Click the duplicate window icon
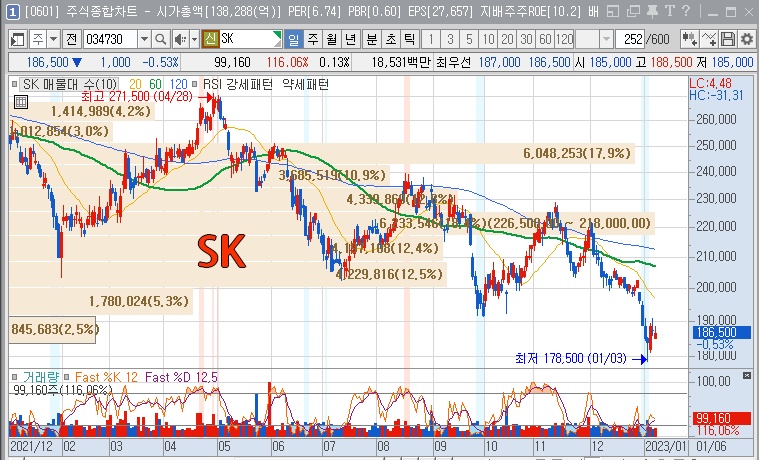The image size is (759, 460). tap(633, 11)
